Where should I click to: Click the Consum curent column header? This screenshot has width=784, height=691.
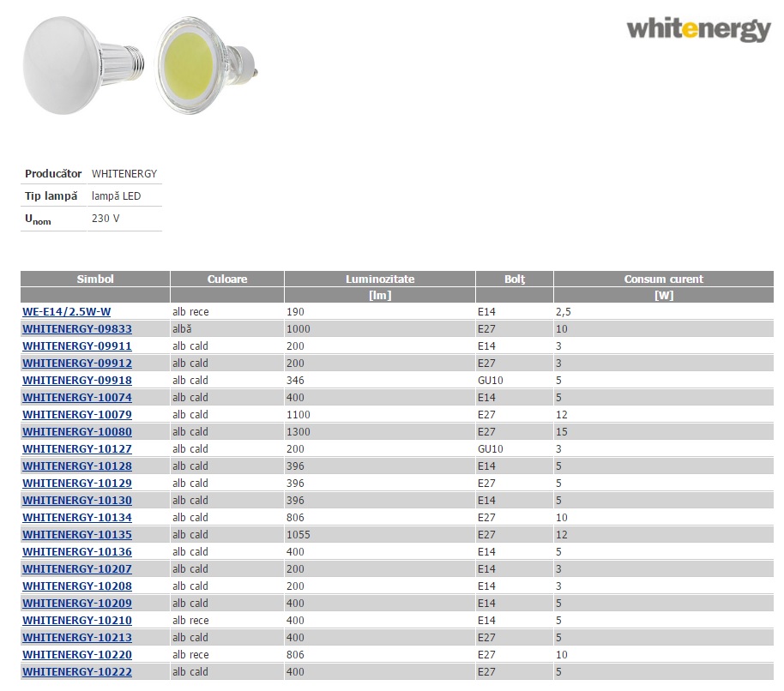pos(664,279)
